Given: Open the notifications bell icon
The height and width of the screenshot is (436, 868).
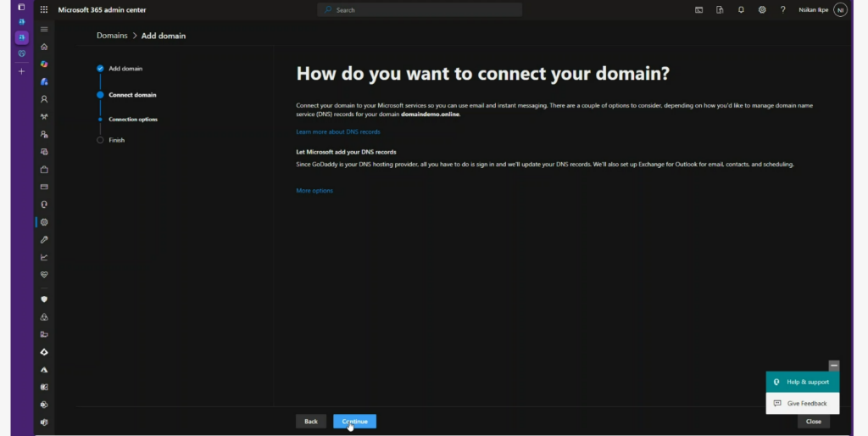Looking at the screenshot, I should point(741,10).
